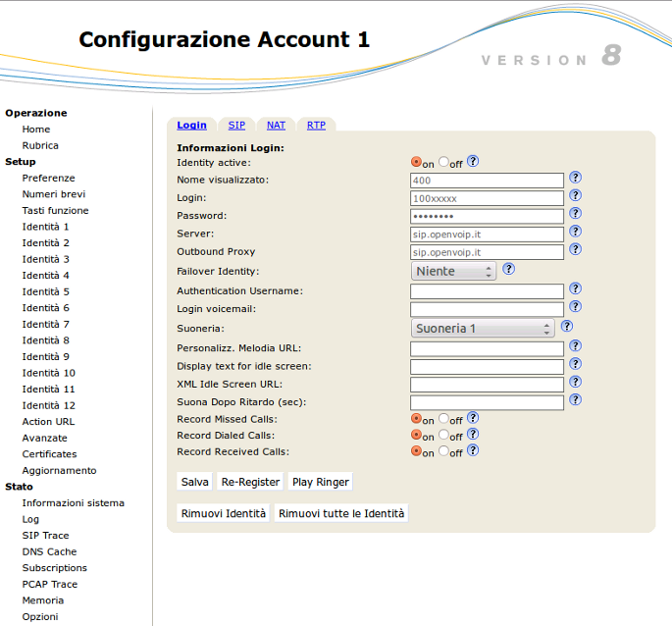This screenshot has width=672, height=626.
Task: Open Action URL in the sidebar
Action: 48,422
